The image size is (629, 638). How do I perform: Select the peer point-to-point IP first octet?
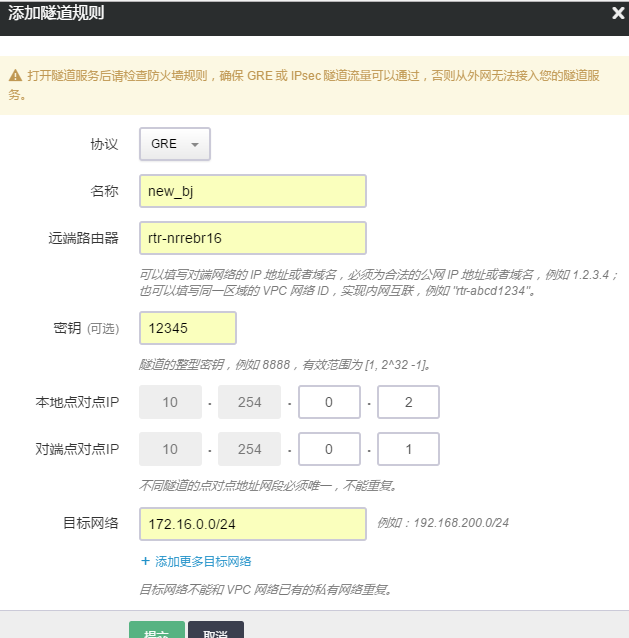click(x=170, y=449)
